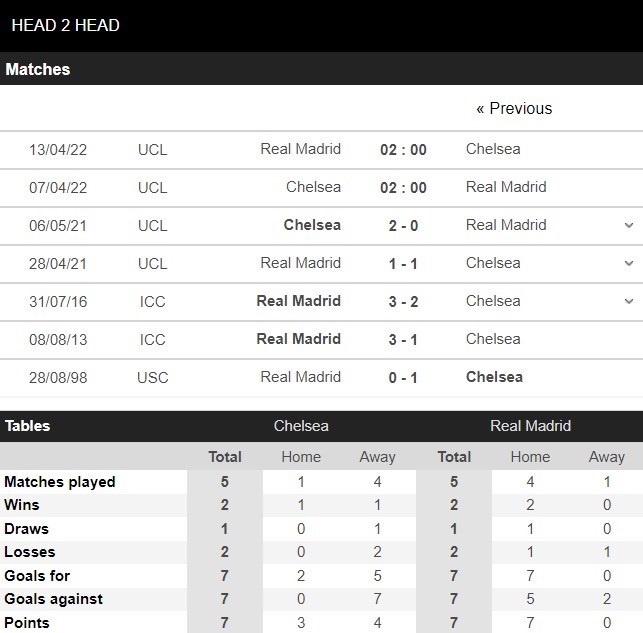This screenshot has width=643, height=633.
Task: Click the 1 - 1 score from 28/04/21
Action: coord(403,264)
